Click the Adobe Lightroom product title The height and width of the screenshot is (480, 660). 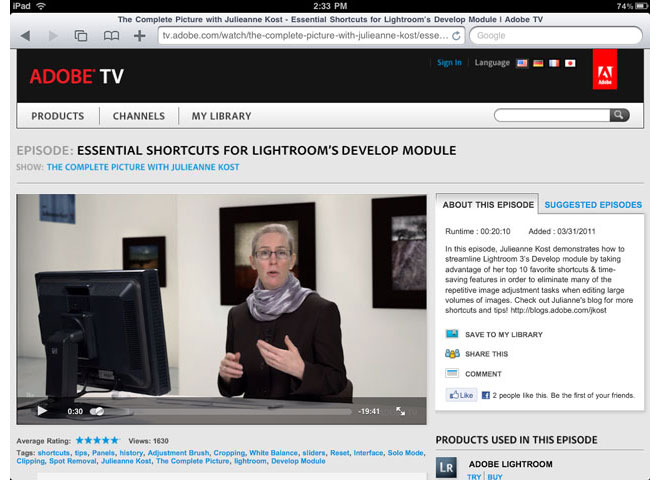[x=511, y=464]
